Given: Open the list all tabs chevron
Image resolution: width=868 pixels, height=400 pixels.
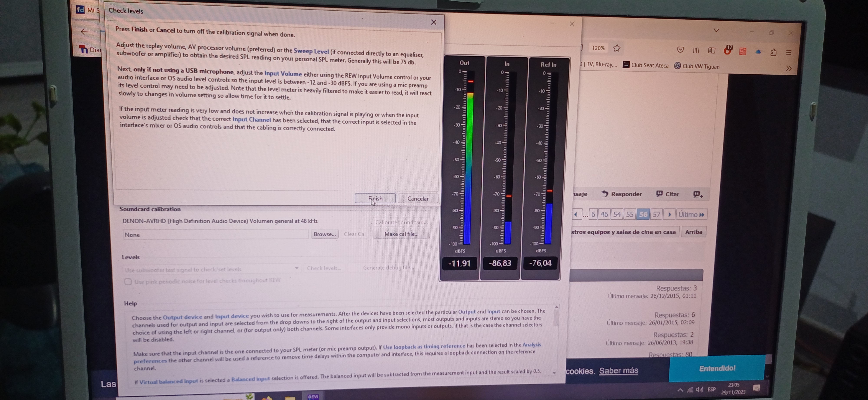Looking at the screenshot, I should (x=716, y=30).
